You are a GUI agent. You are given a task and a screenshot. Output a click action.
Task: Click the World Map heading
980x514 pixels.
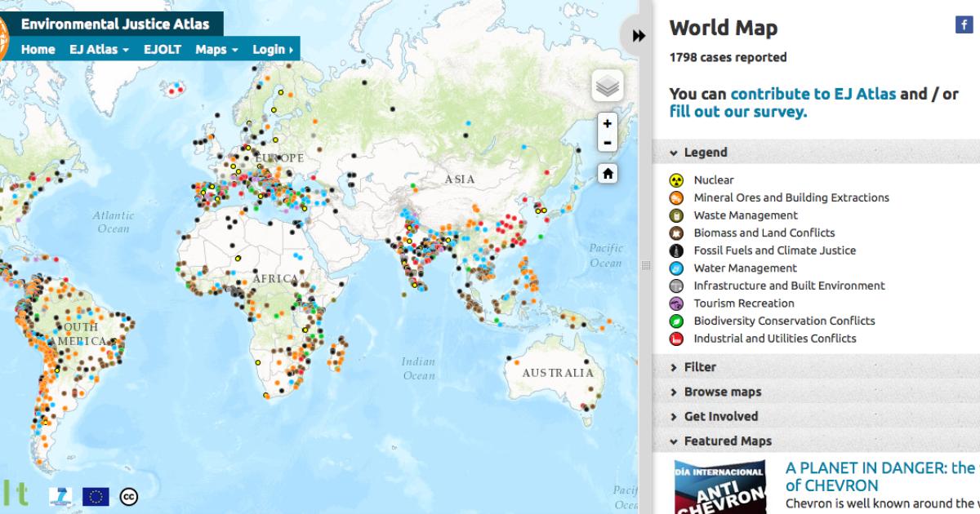724,28
